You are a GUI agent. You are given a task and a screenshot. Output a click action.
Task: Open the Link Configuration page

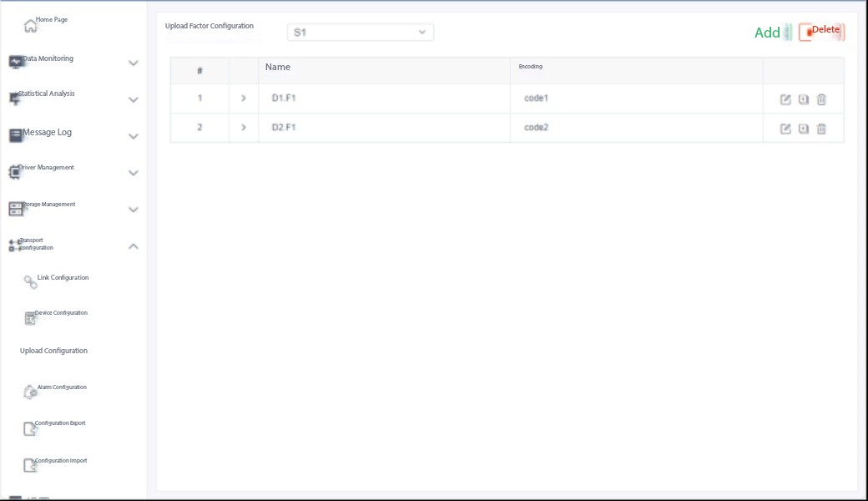(x=63, y=277)
